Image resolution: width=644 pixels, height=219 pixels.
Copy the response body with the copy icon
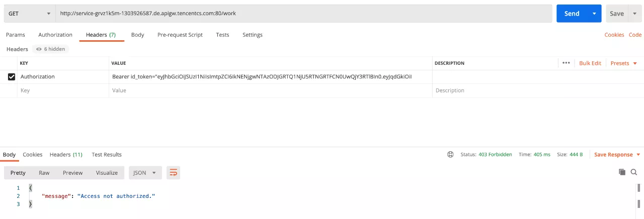point(622,172)
